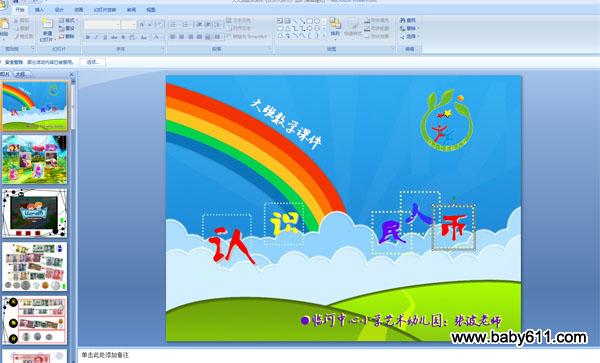Image resolution: width=600 pixels, height=363 pixels.
Task: Toggle Italic text formatting
Action: click(96, 37)
